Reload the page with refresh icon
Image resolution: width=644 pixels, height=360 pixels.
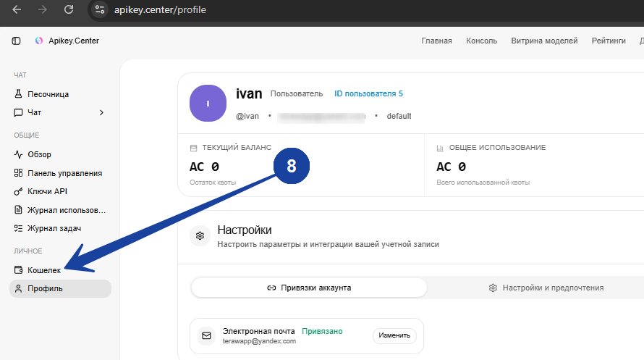click(69, 9)
